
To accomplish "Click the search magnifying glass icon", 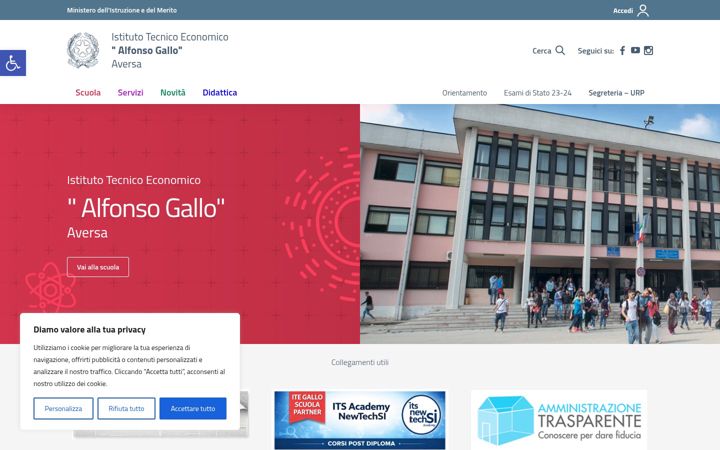I will [x=560, y=51].
